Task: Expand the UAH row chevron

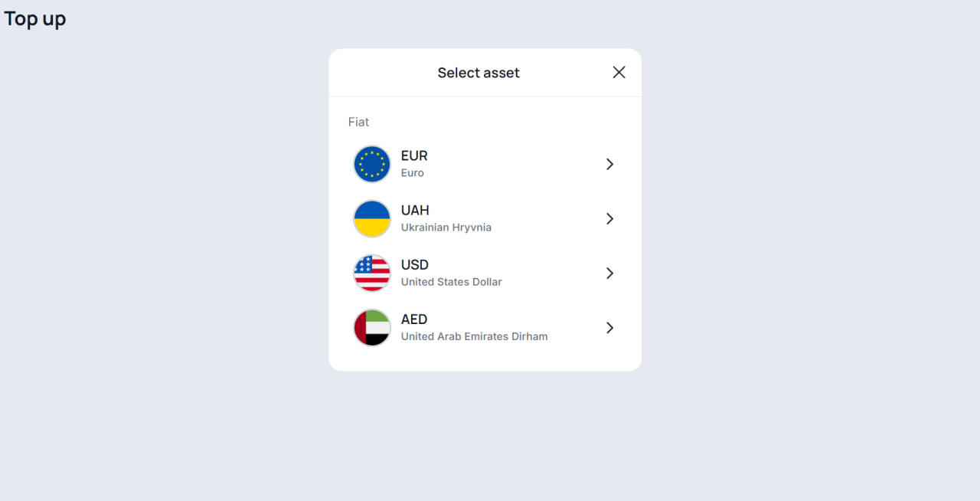Action: coord(609,218)
